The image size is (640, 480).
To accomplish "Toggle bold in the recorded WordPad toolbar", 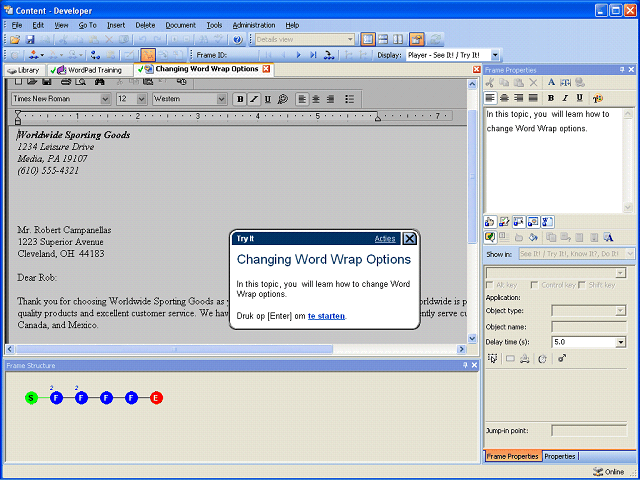I will pyautogui.click(x=240, y=99).
